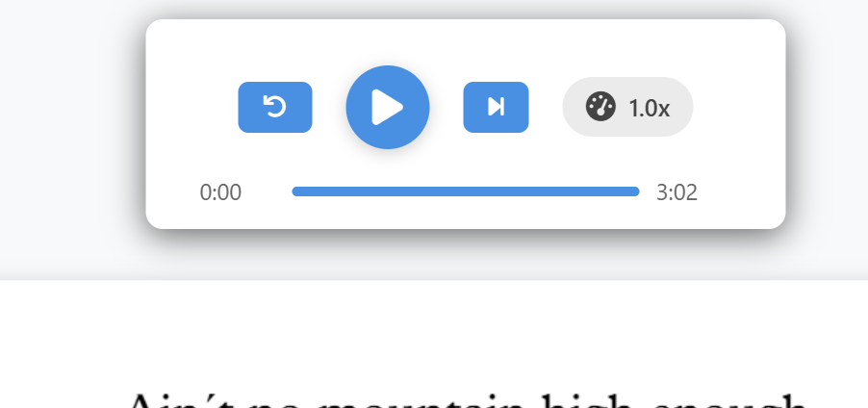Click the white triangle inside the play circle
This screenshot has height=408, width=868.
click(x=387, y=107)
